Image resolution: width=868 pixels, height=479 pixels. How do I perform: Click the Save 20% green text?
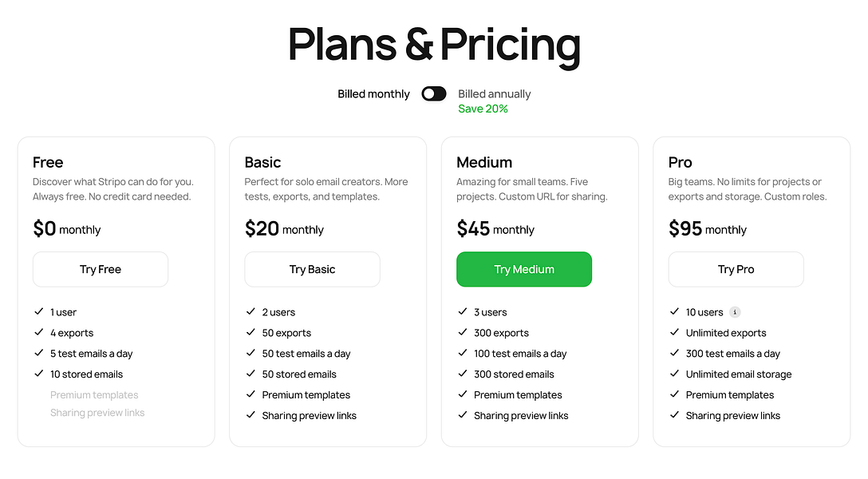(483, 109)
